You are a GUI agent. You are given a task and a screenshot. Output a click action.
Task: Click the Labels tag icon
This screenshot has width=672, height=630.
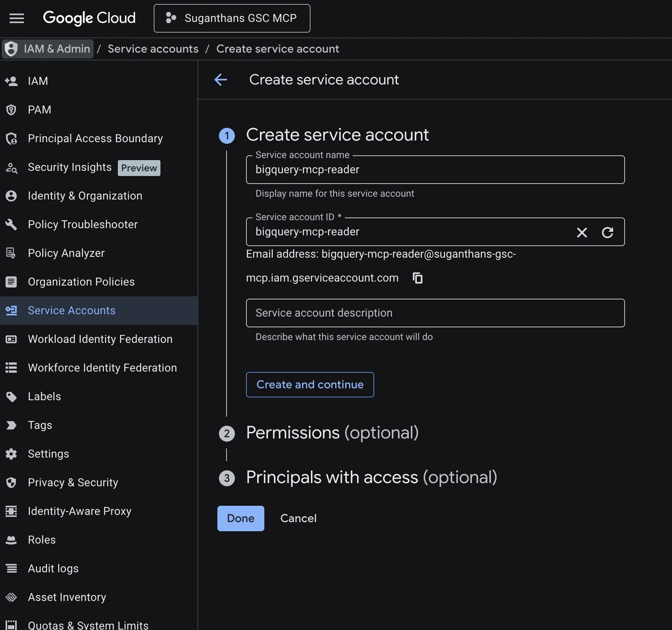click(x=11, y=397)
